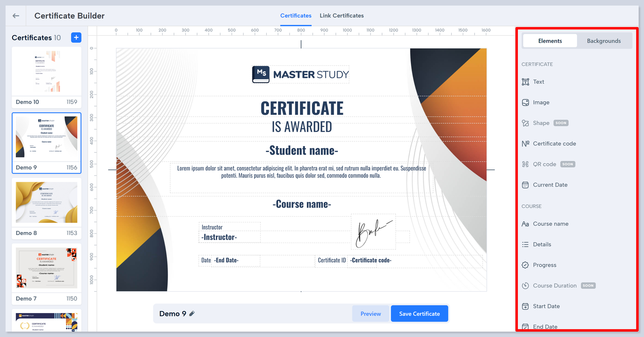This screenshot has width=644, height=337.
Task: Switch to the Backgrounds tab
Action: pos(603,41)
